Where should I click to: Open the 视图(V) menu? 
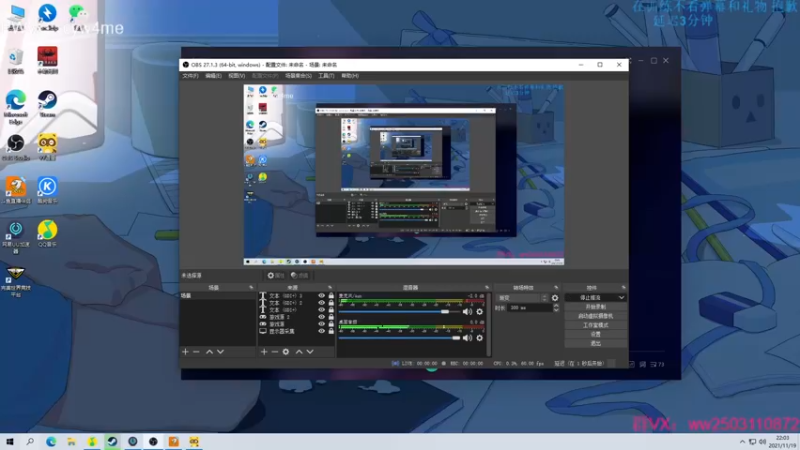pyautogui.click(x=236, y=76)
